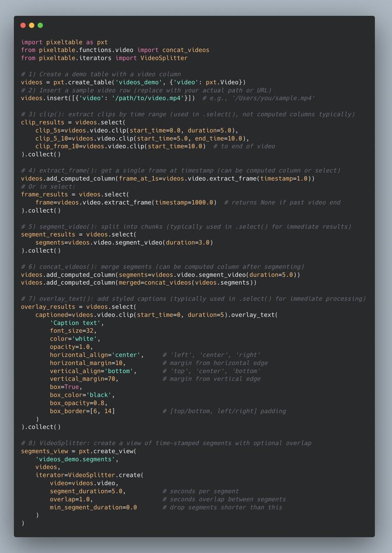This screenshot has height=553, width=392.
Task: Click the line 'min_segment_duration=0.0'
Action: click(93, 507)
